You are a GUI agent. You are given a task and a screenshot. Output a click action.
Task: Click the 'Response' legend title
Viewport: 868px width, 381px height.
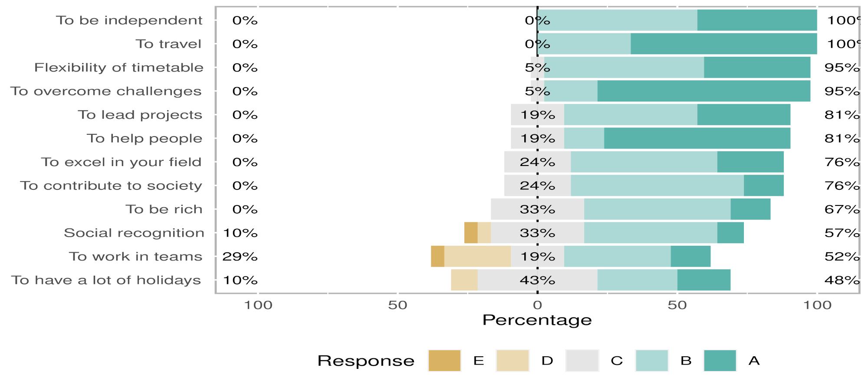(366, 361)
